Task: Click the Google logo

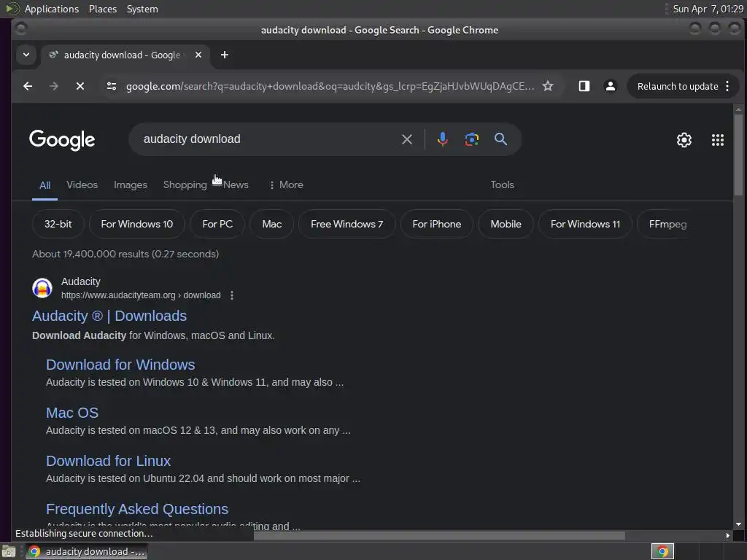Action: tap(62, 140)
